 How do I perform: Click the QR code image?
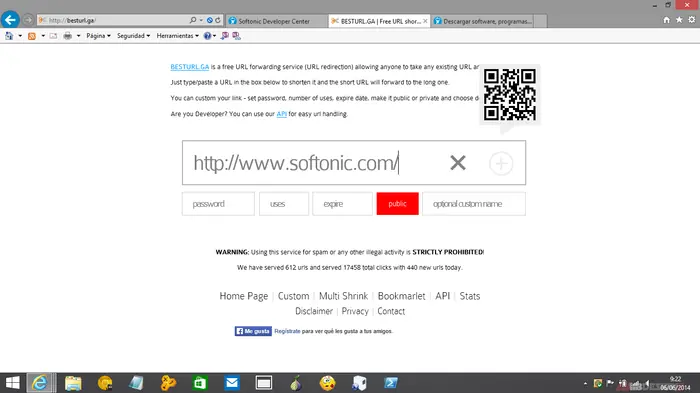509,95
